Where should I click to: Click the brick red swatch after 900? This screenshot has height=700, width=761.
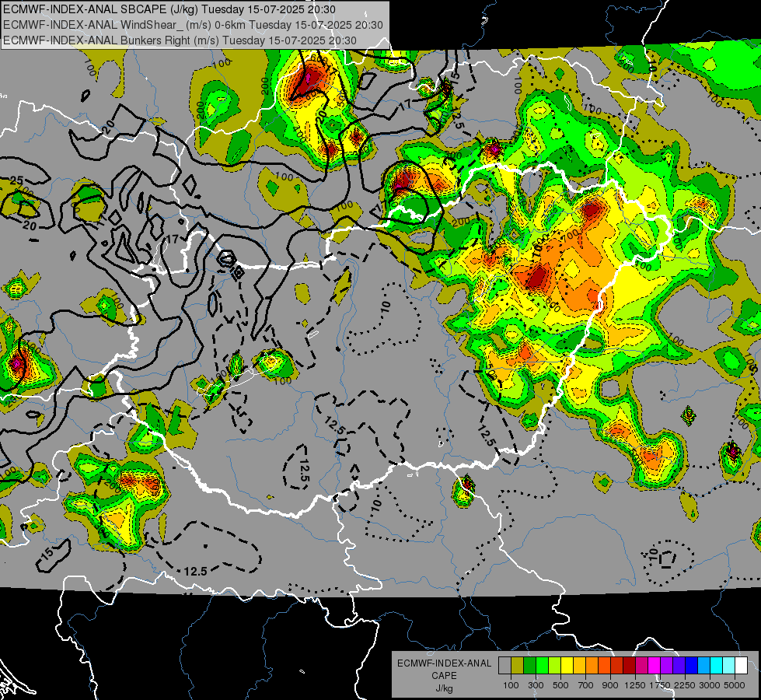617,666
